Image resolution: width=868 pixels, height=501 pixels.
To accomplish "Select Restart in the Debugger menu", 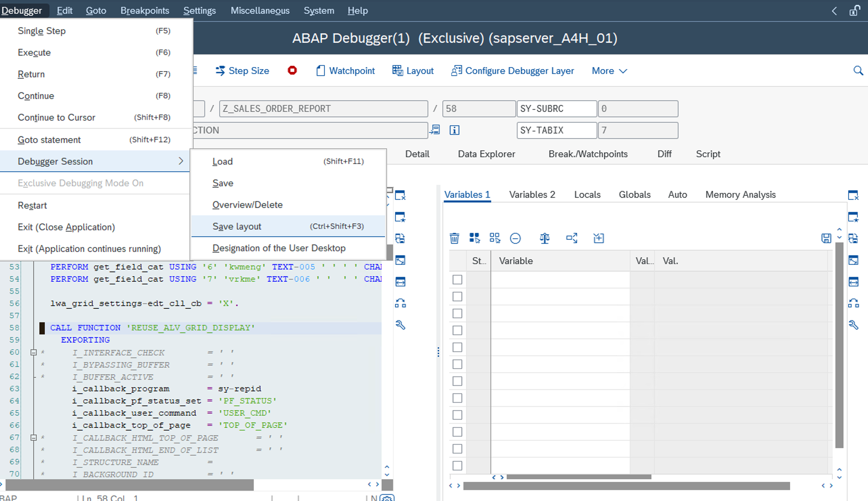I will 94,205.
